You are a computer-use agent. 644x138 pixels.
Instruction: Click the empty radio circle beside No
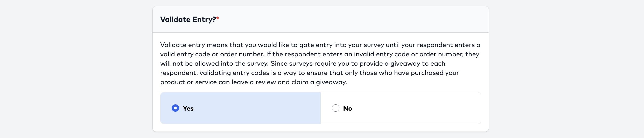tap(335, 108)
